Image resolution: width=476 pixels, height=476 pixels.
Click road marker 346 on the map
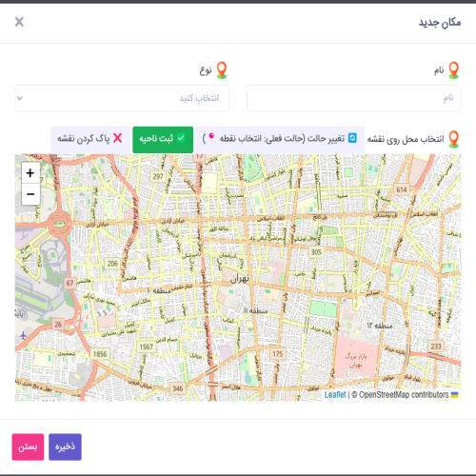(x=178, y=388)
